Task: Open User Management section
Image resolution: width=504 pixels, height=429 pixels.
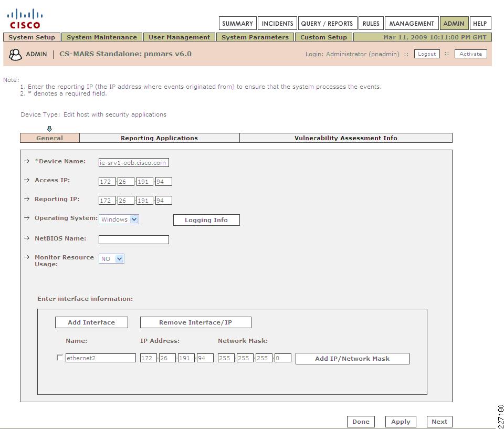Action: pos(179,37)
